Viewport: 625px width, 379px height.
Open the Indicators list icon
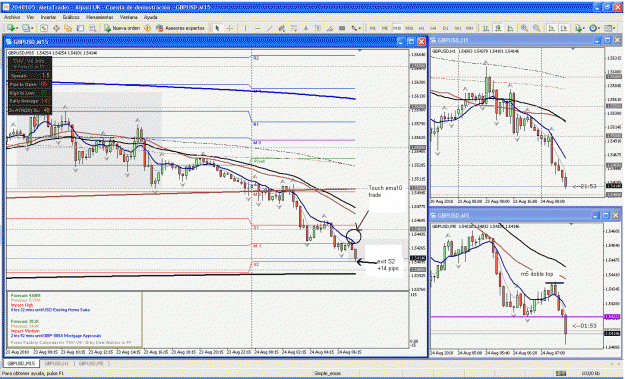[577, 28]
